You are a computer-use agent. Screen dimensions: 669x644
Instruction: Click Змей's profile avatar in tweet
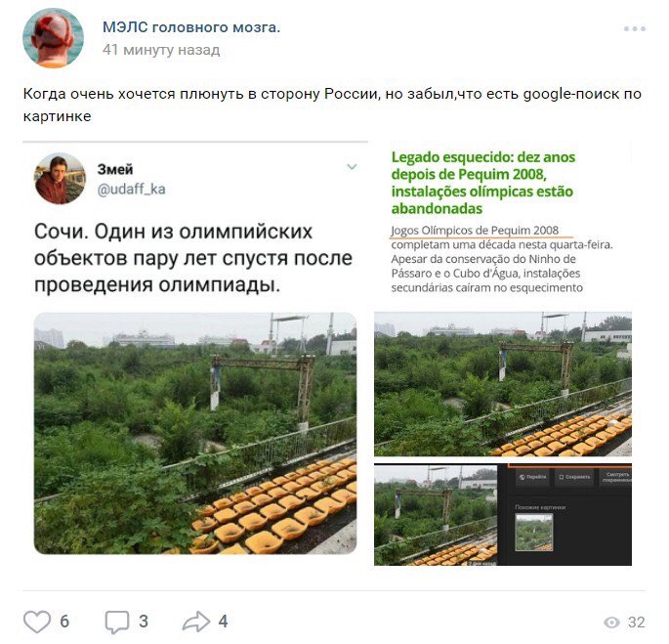60,179
